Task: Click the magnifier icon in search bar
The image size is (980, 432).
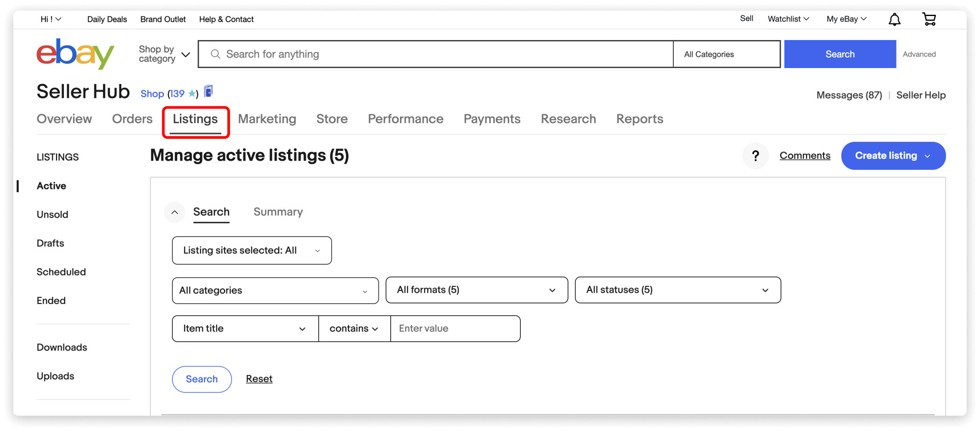Action: pyautogui.click(x=216, y=54)
